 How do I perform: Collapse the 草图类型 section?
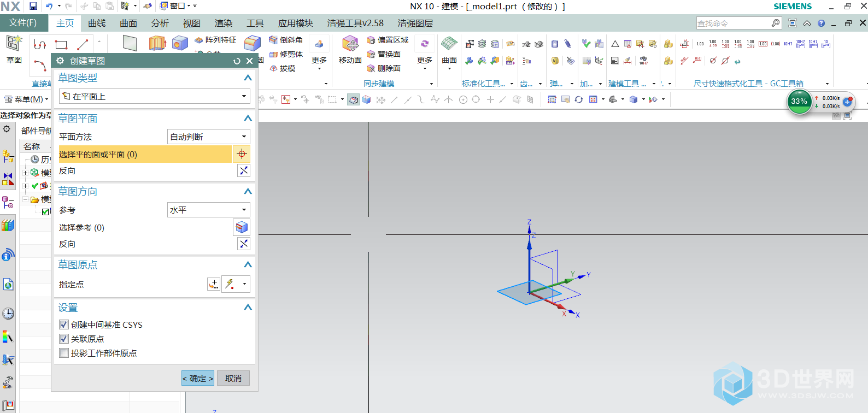tap(248, 78)
